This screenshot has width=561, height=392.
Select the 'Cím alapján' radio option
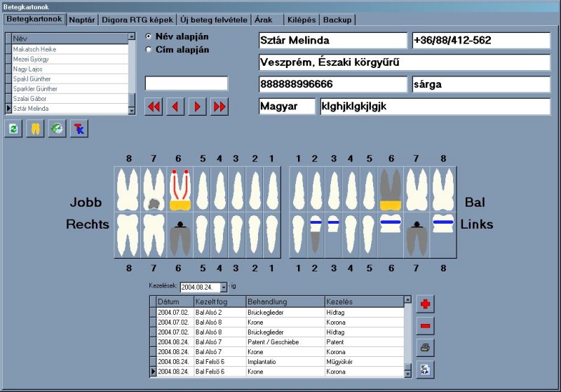148,50
